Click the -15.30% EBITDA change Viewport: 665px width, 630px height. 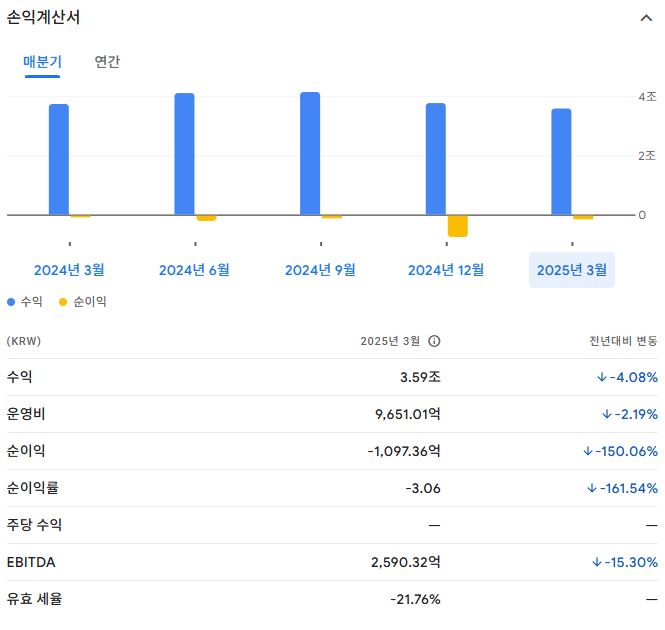pos(625,562)
